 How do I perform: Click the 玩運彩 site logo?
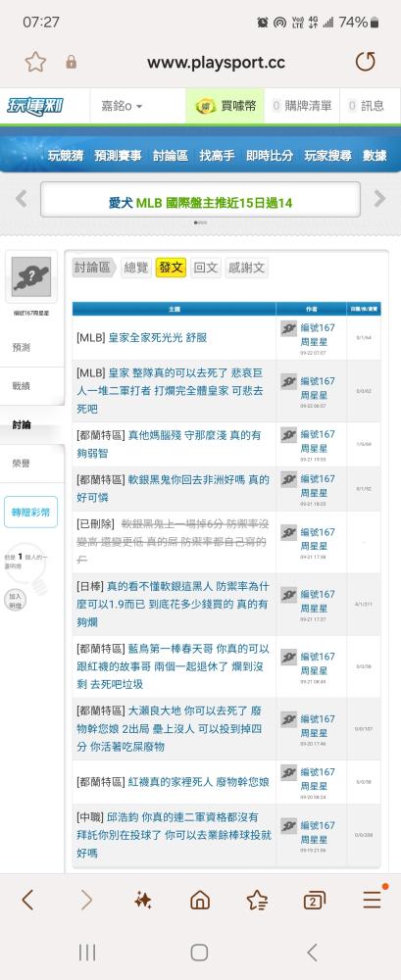35,105
